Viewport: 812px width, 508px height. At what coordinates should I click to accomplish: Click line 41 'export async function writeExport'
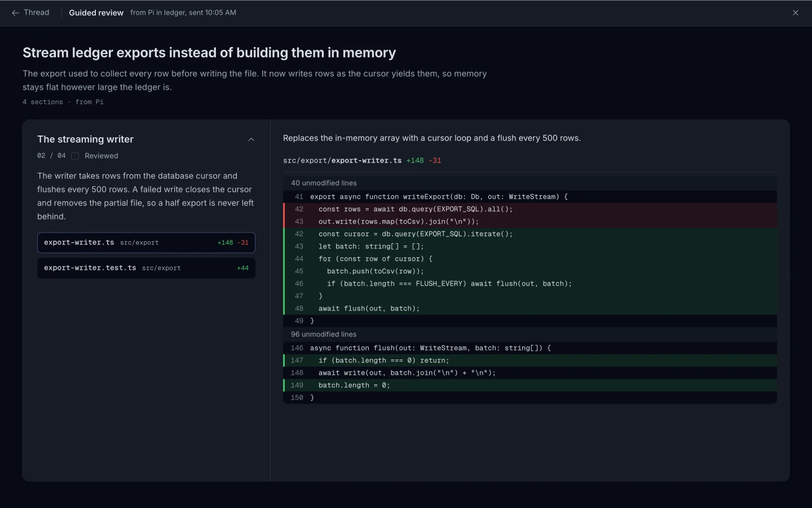click(x=530, y=196)
